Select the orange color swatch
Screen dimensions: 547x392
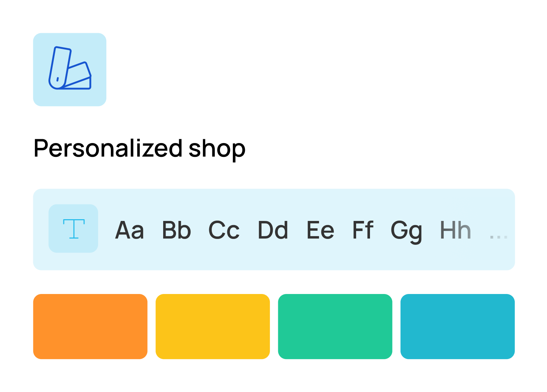(90, 327)
